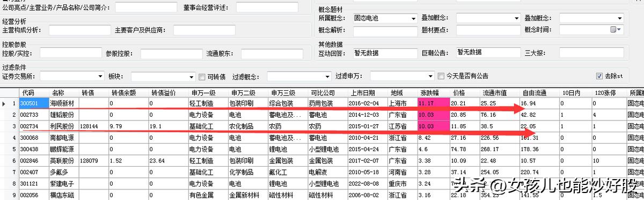Select row header number 4
Image resolution: width=644 pixels, height=200 pixels.
click(10, 138)
